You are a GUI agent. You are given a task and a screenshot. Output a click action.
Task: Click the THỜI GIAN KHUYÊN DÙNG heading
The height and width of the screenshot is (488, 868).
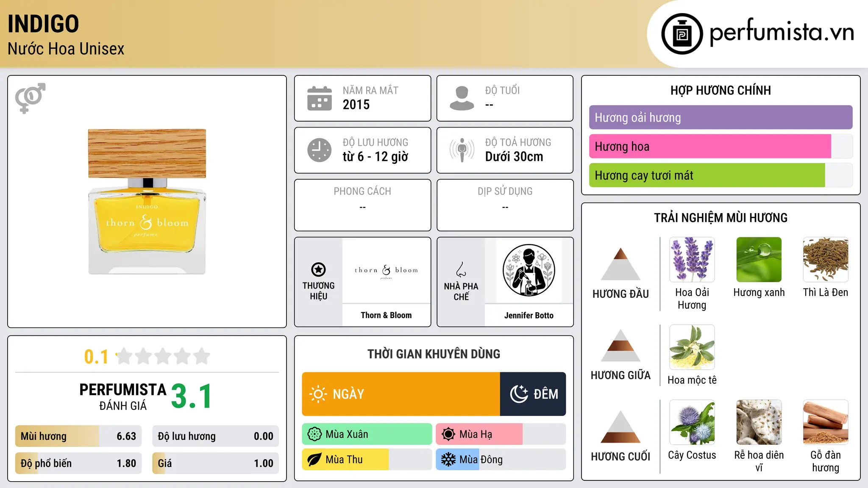pos(434,354)
